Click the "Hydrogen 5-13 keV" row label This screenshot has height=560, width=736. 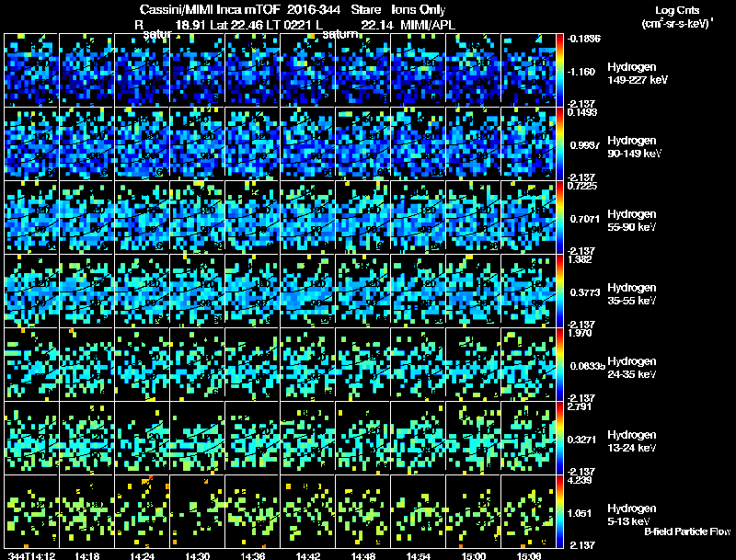point(632,515)
